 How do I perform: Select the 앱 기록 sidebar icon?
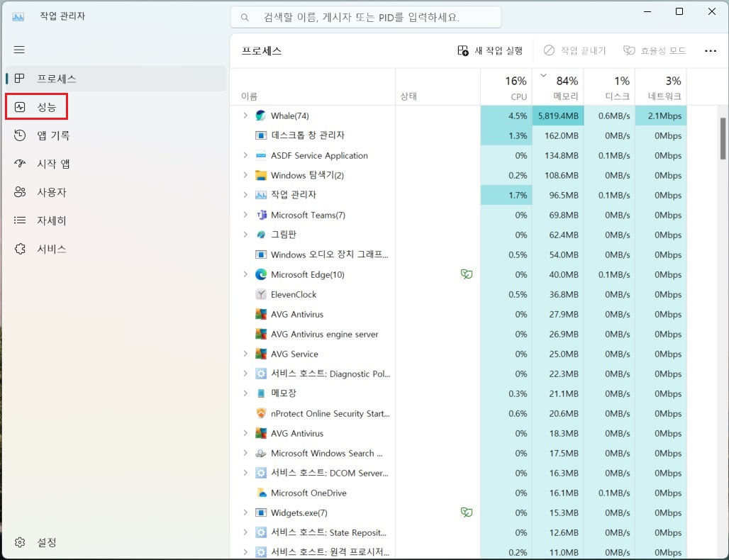tap(20, 135)
